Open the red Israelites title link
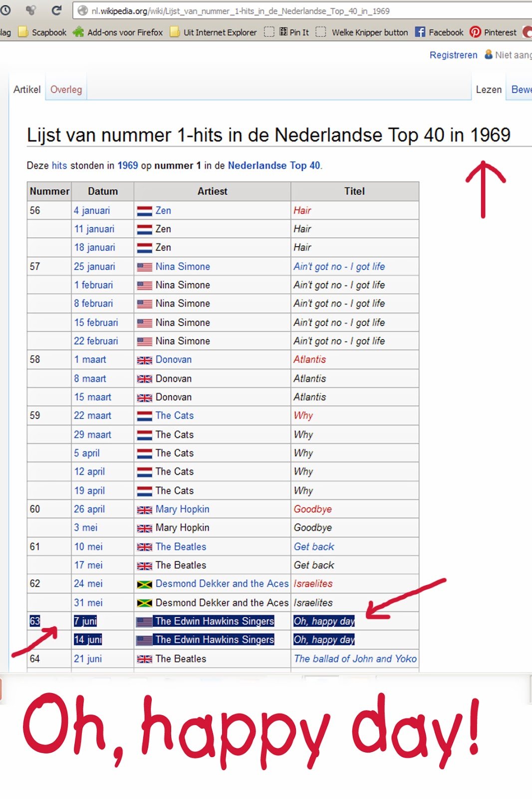This screenshot has height=799, width=532. point(313,584)
